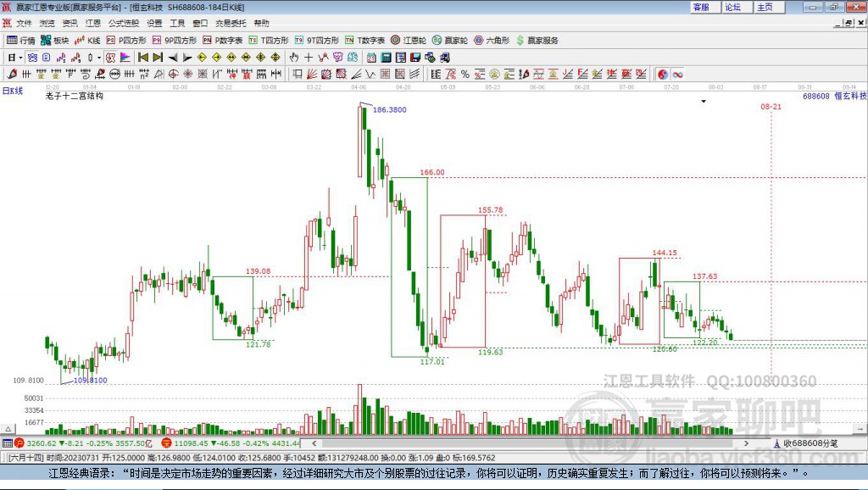The image size is (868, 490).
Task: Open the 9T四方形 tool
Action: 317,40
